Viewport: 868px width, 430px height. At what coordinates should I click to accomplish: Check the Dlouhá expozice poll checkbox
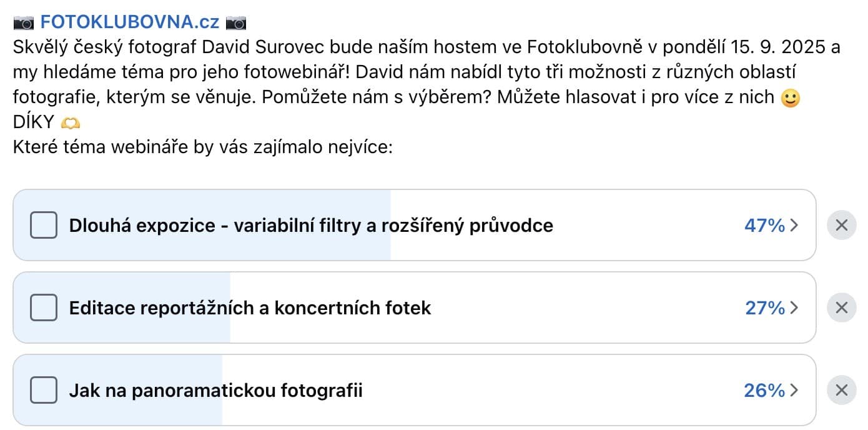pos(44,225)
